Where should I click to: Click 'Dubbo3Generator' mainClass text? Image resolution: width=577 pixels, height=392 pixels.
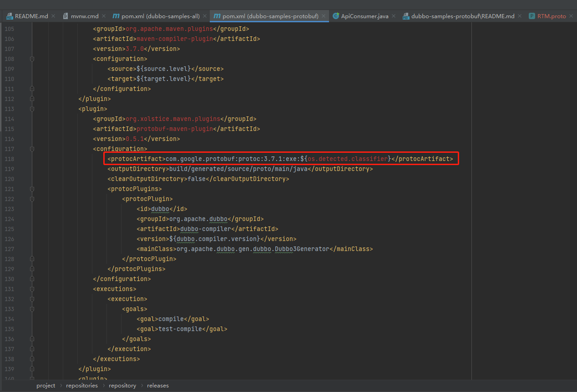[x=302, y=249]
